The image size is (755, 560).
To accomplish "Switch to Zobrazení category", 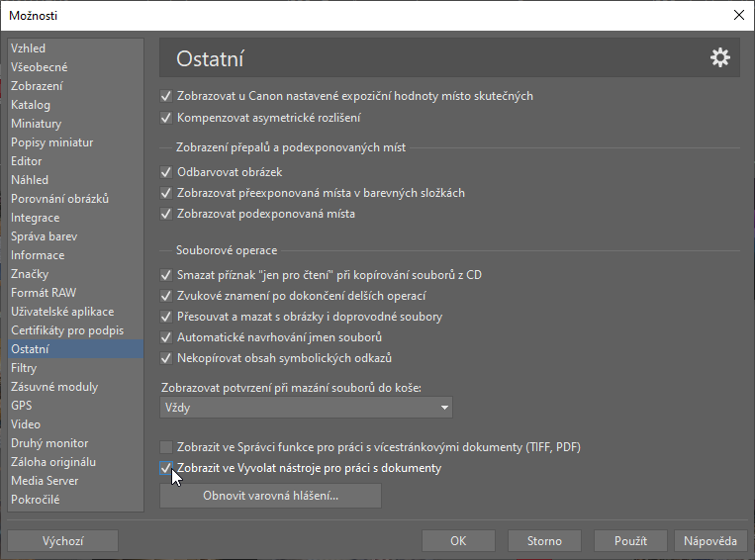I will [75, 86].
